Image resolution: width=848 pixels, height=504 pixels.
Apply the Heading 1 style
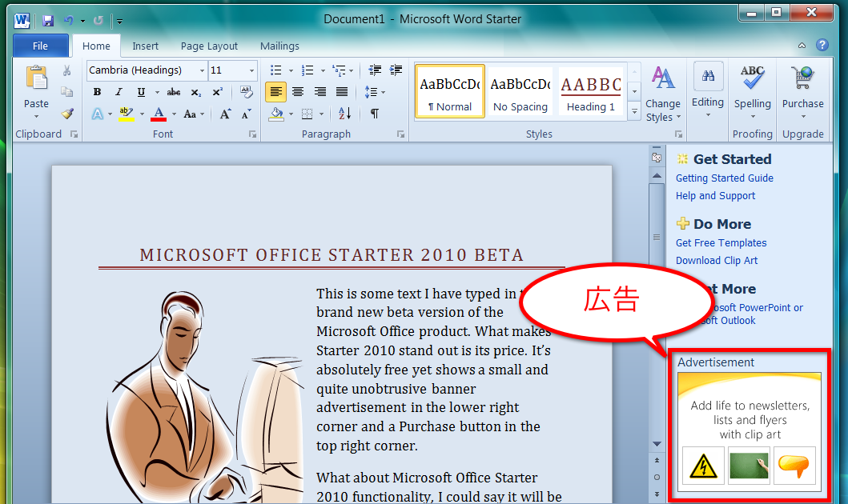coord(591,91)
